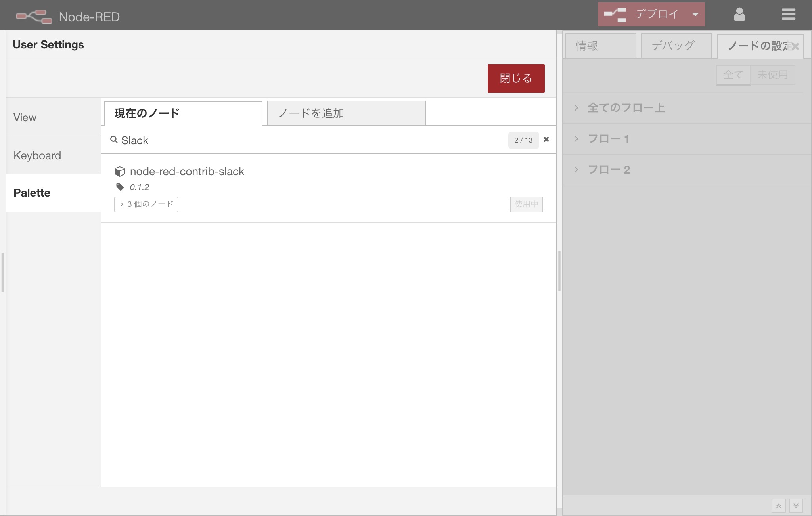
Task: Toggle the 未使用 filter in the sidebar
Action: [x=772, y=75]
